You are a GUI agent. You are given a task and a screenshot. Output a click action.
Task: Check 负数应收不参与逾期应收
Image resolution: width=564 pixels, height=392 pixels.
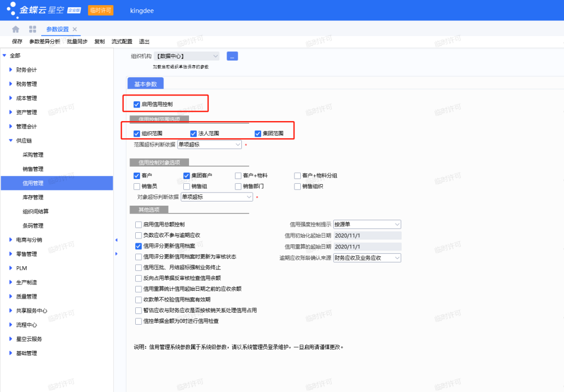click(x=138, y=235)
